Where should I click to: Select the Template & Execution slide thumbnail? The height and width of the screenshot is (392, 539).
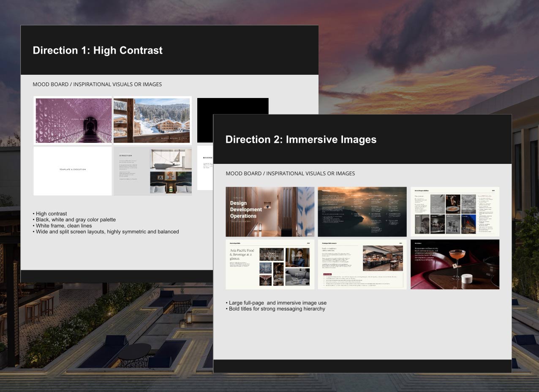tap(72, 171)
